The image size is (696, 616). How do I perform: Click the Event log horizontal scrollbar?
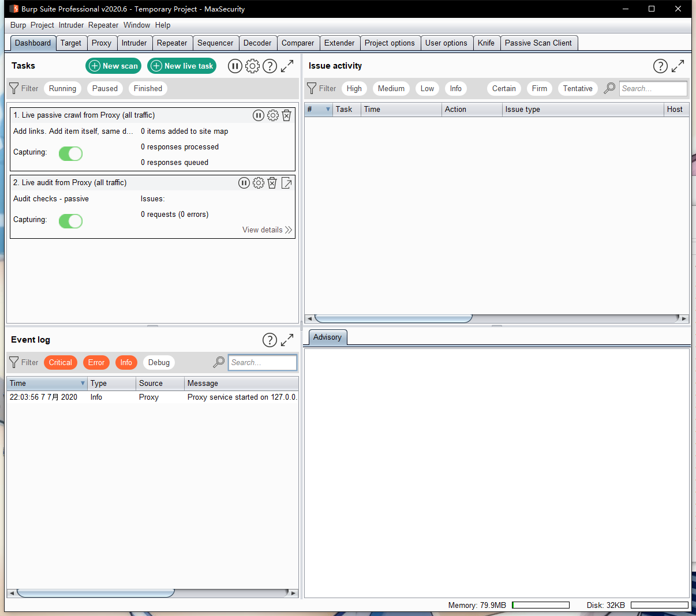click(153, 593)
